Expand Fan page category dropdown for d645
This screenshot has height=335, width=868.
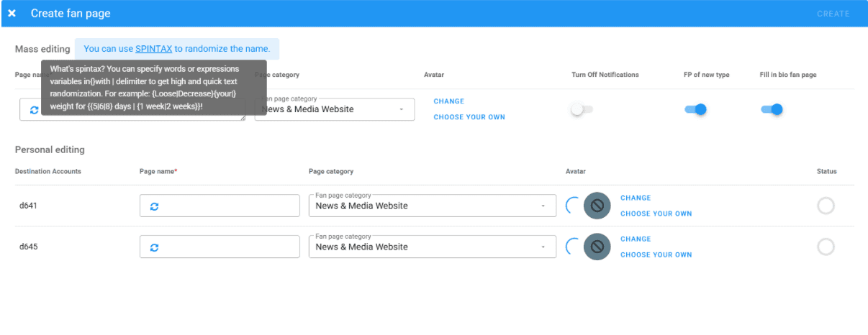[432, 247]
